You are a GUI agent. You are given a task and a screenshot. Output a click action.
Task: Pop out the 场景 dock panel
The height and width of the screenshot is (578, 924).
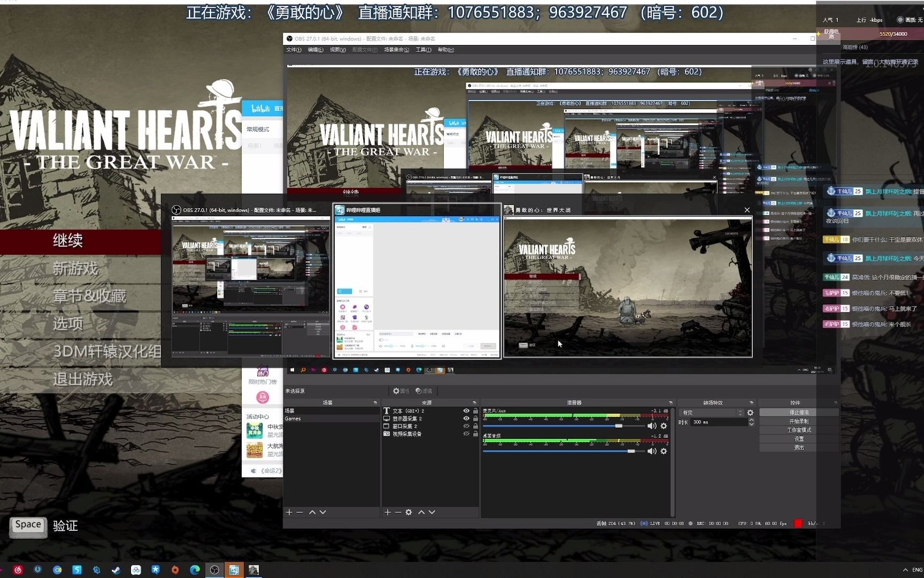375,402
